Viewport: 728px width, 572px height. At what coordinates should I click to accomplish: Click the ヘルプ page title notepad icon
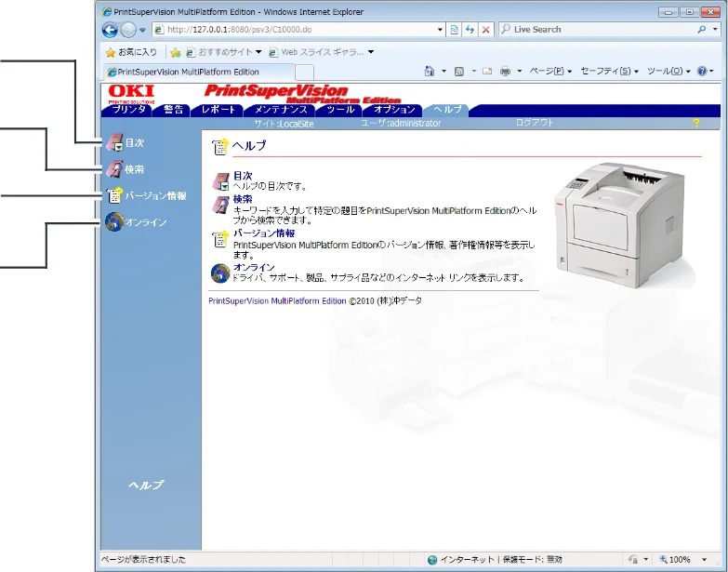pos(220,146)
